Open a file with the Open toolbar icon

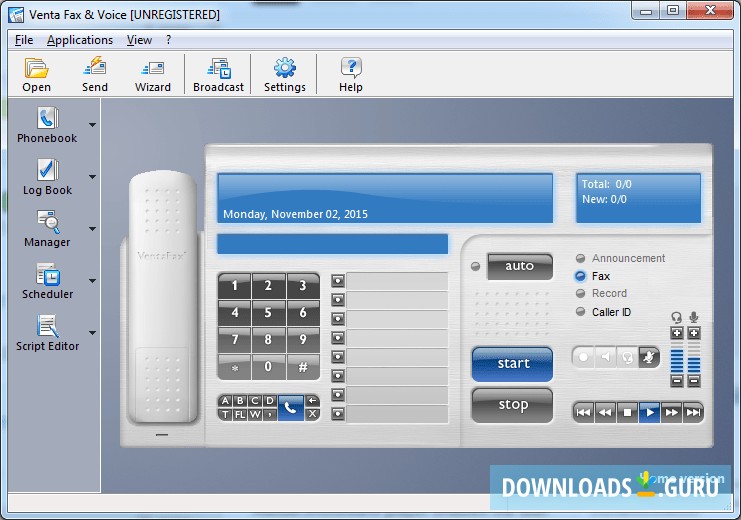click(36, 74)
